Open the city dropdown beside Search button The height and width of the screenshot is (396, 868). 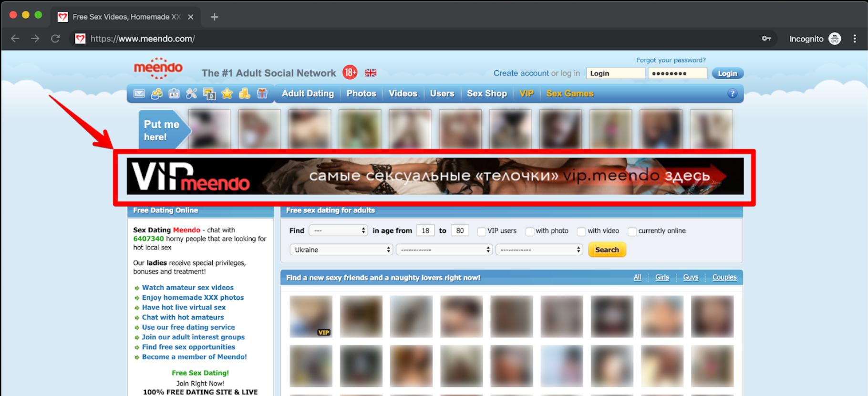click(539, 250)
